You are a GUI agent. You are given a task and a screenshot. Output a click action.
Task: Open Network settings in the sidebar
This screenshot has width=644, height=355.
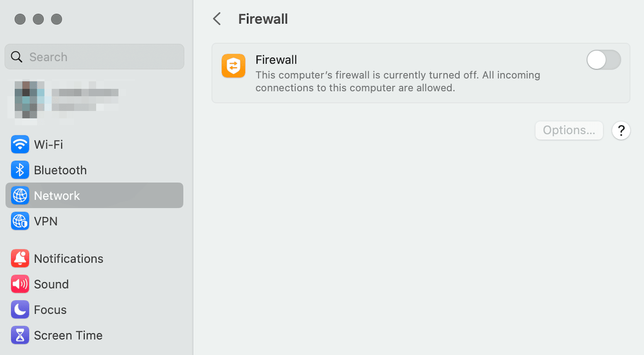coord(57,195)
